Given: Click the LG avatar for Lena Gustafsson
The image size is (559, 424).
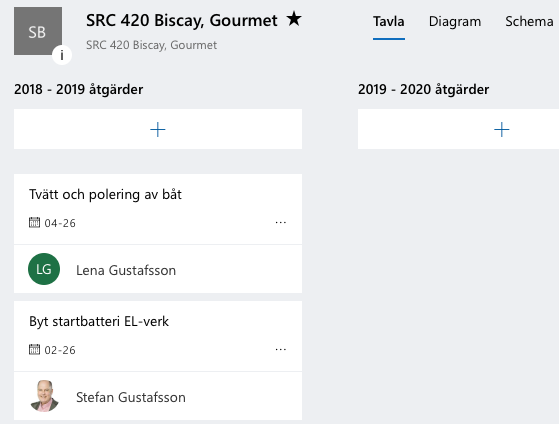Looking at the screenshot, I should (x=44, y=269).
